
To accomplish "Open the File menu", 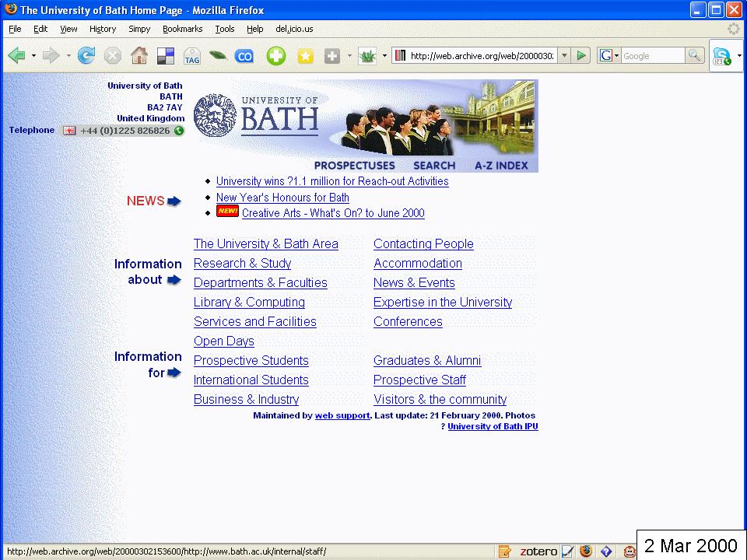I will pos(16,29).
